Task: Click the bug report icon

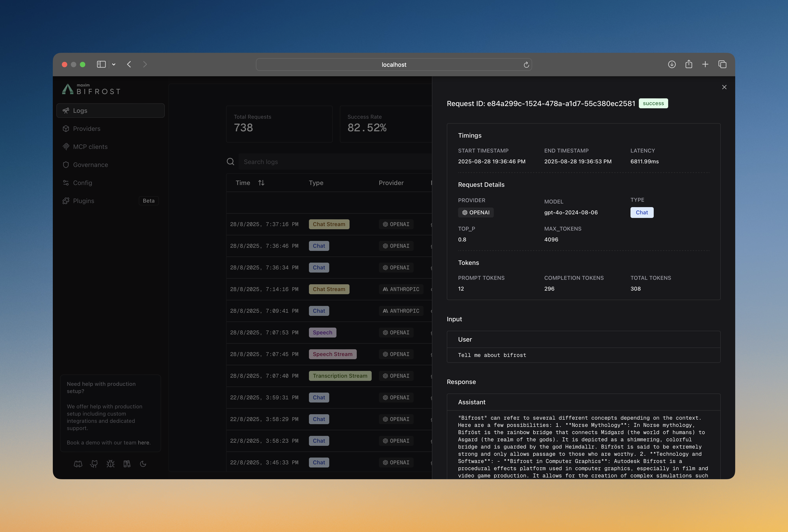Action: point(111,464)
